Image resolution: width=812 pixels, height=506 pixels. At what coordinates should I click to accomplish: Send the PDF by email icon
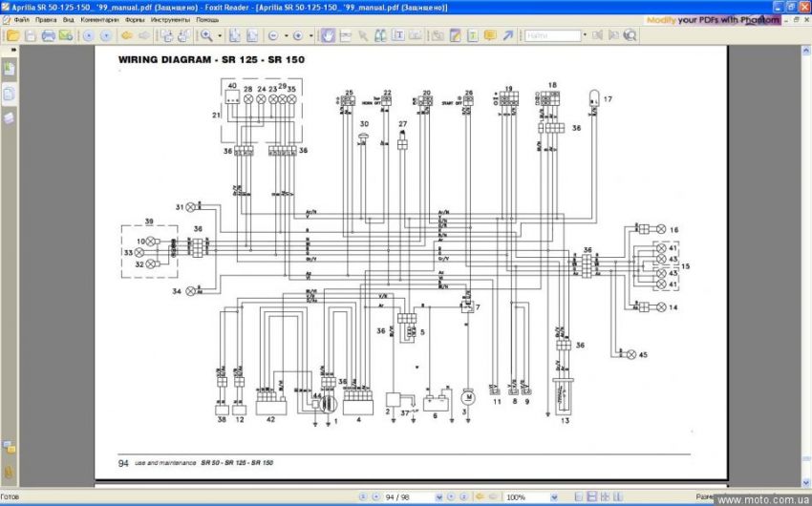pos(66,35)
